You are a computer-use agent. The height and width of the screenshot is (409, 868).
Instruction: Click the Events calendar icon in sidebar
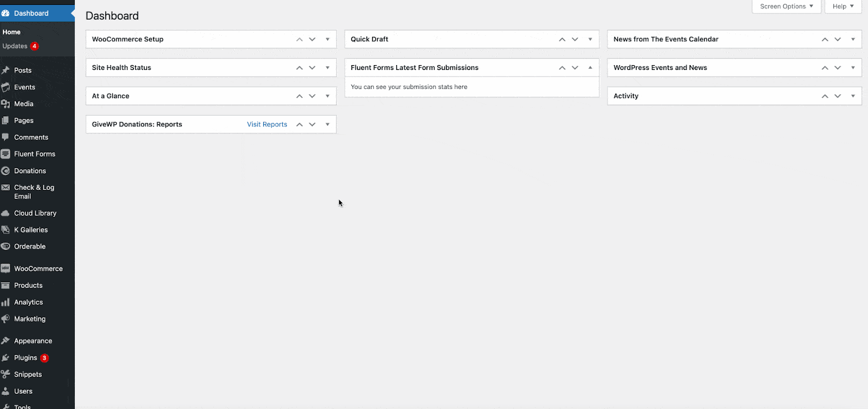pos(5,87)
